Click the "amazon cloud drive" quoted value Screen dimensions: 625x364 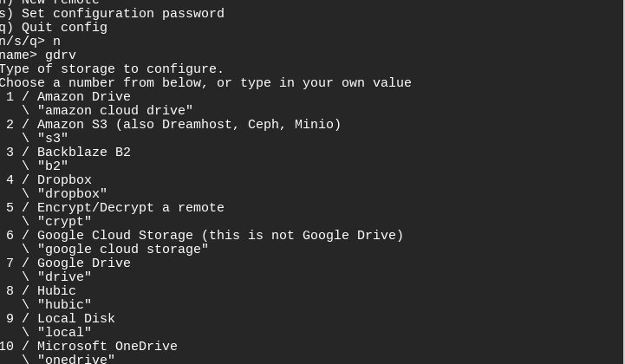114,110
